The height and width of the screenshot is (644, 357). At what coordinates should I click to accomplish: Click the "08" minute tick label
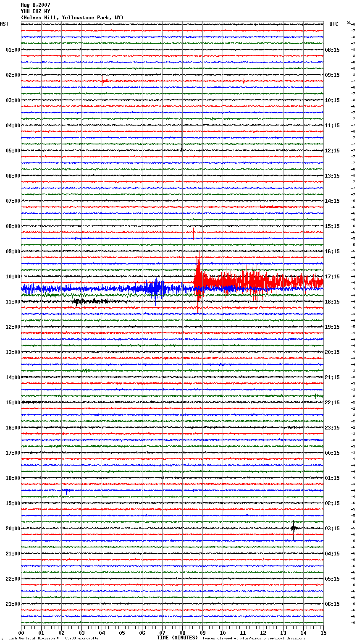[x=183, y=633]
